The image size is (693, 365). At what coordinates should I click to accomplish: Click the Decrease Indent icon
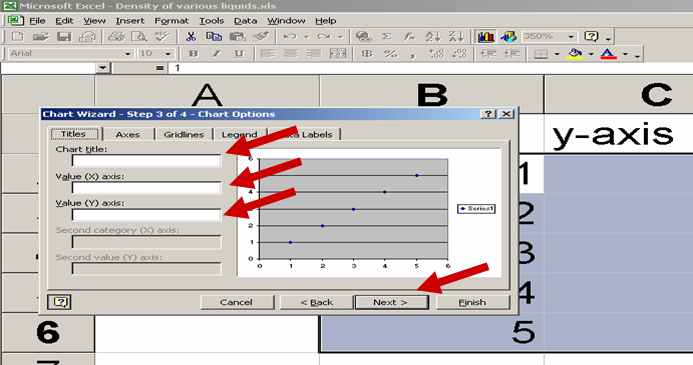[489, 54]
